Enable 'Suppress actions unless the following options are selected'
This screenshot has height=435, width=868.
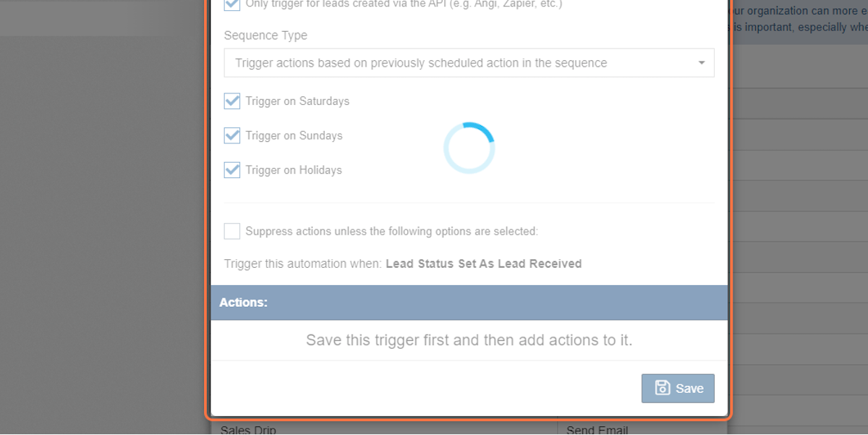click(x=231, y=231)
